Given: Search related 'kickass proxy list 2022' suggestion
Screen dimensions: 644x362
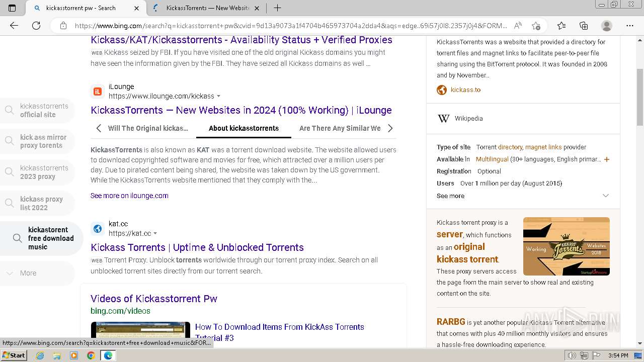Looking at the screenshot, I should coord(37,203).
